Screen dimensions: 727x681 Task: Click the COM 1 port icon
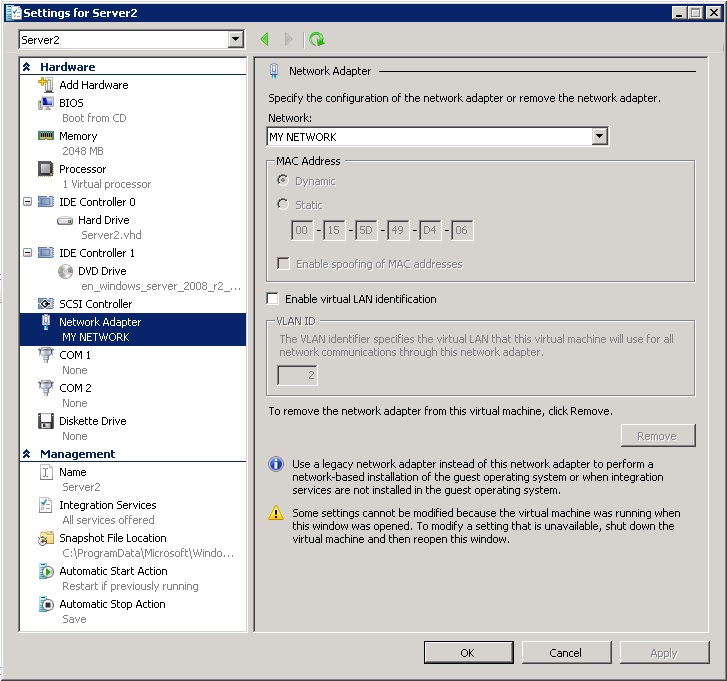pos(45,355)
